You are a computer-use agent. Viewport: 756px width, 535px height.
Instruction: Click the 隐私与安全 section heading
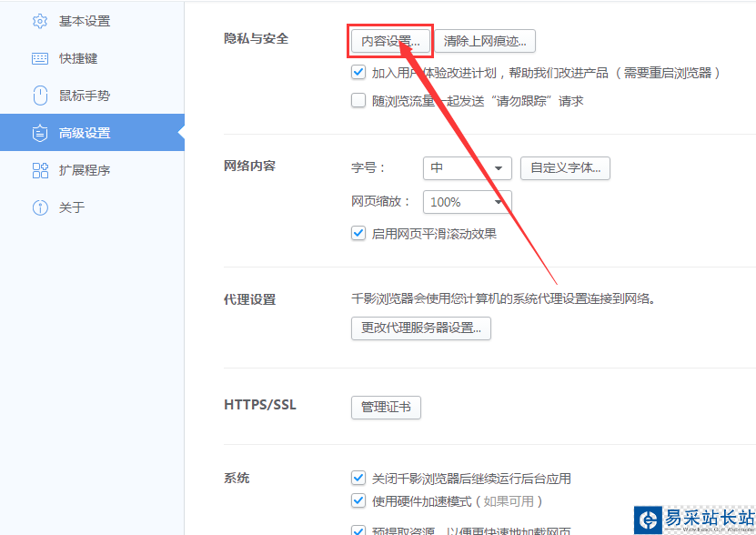(x=256, y=38)
